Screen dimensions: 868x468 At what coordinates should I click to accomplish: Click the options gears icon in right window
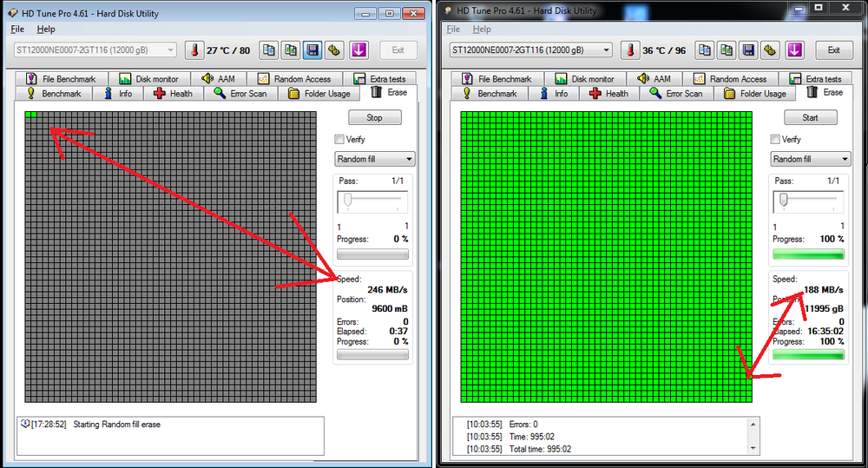tap(770, 49)
